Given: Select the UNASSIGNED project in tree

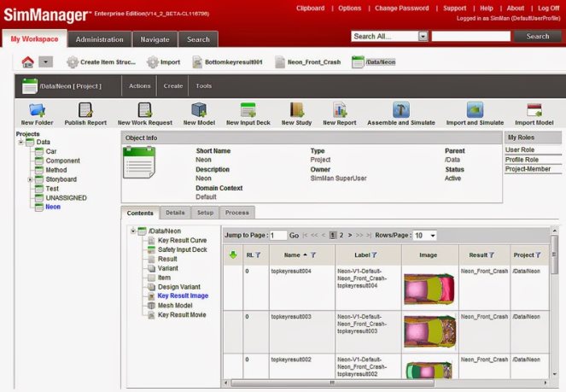Looking at the screenshot, I should 66,198.
